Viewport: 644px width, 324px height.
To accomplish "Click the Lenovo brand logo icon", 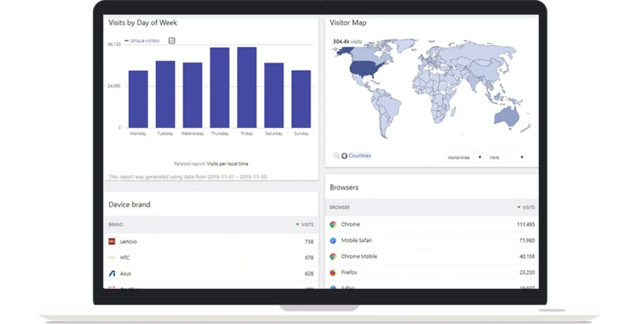I will pos(112,241).
